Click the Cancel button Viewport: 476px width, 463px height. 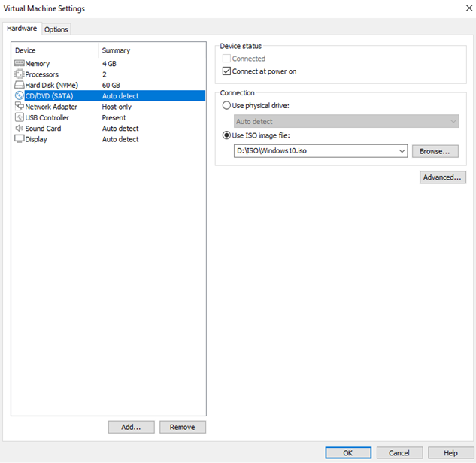click(399, 453)
